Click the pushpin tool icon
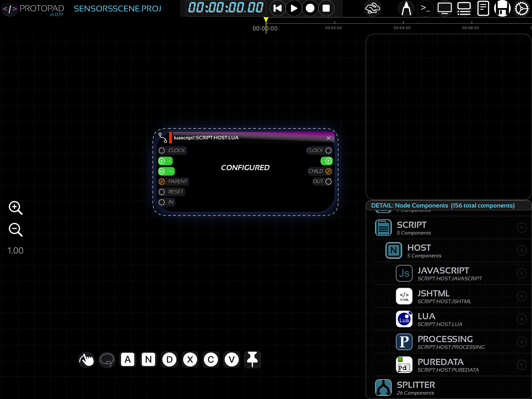 (252, 360)
